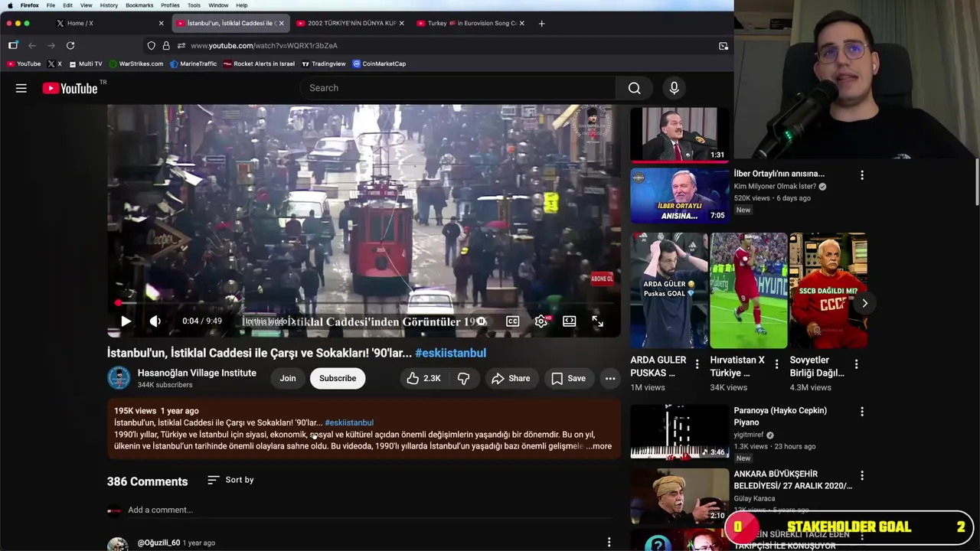
Task: Open the İlber Ortaylı'nın anısına video thumbnail
Action: (x=680, y=195)
